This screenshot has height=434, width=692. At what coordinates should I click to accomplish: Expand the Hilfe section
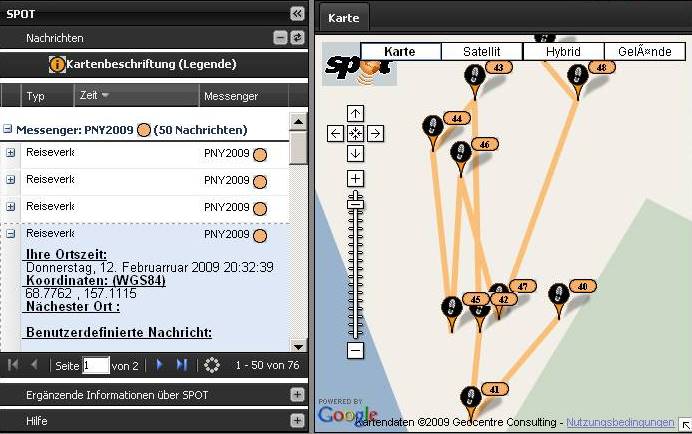coord(297,422)
